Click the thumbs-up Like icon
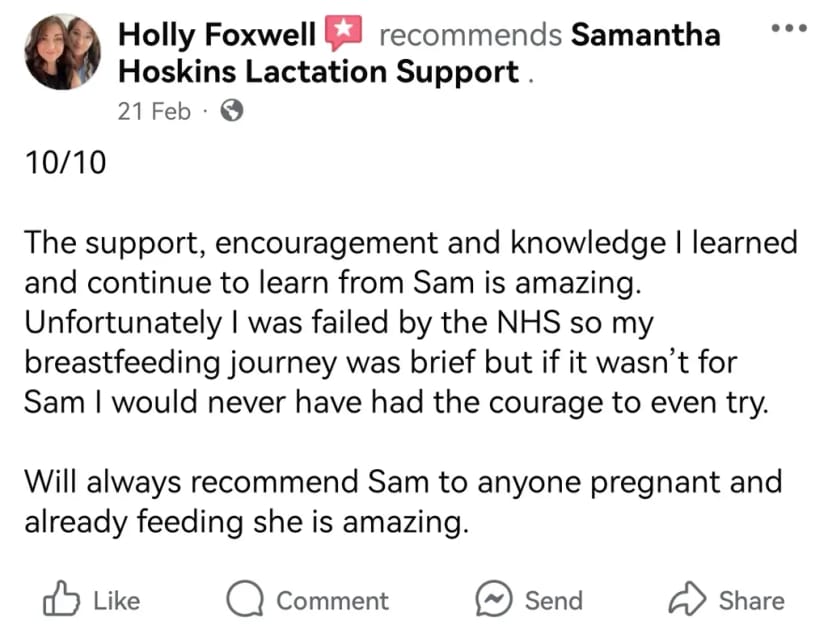828x634 pixels. [x=61, y=598]
